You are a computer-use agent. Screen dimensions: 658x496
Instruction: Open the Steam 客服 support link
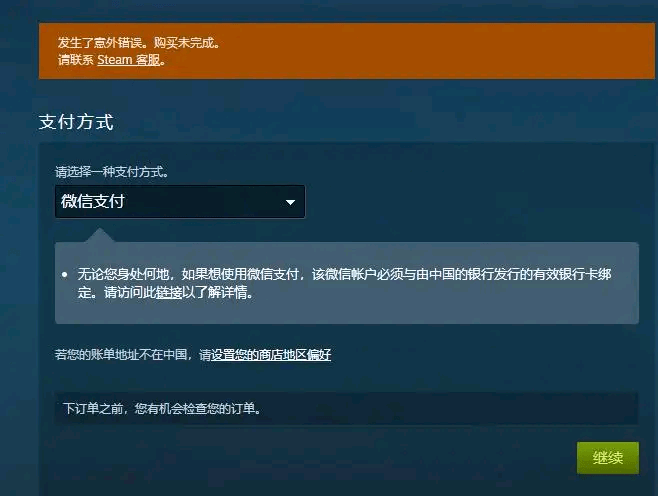[x=129, y=60]
